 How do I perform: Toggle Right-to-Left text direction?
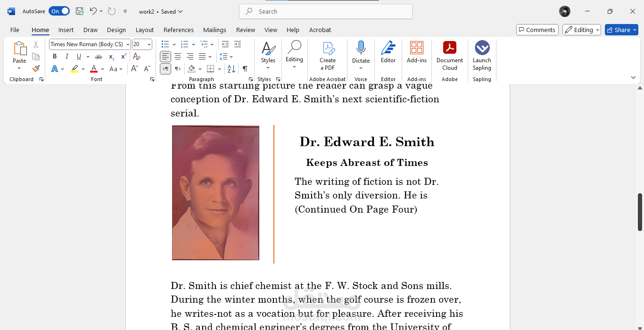pyautogui.click(x=178, y=69)
